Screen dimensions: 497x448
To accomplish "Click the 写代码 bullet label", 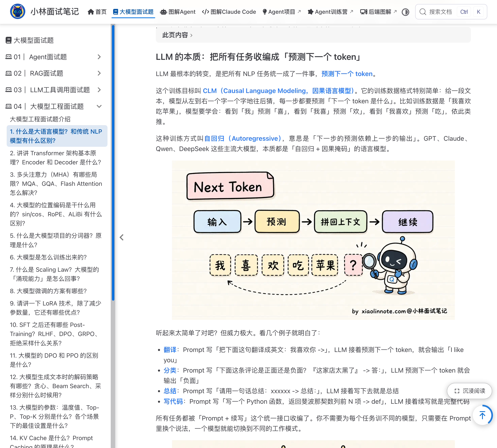I will (x=173, y=402).
